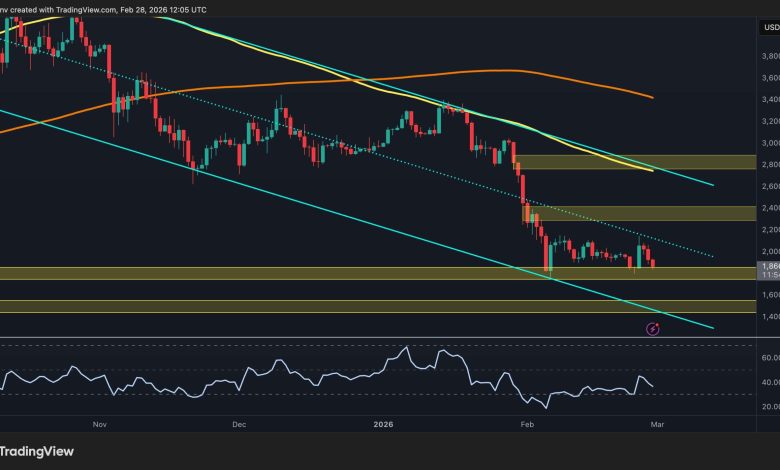The width and height of the screenshot is (780, 470).
Task: Click the 3,600 price level on axis
Action: coord(768,78)
